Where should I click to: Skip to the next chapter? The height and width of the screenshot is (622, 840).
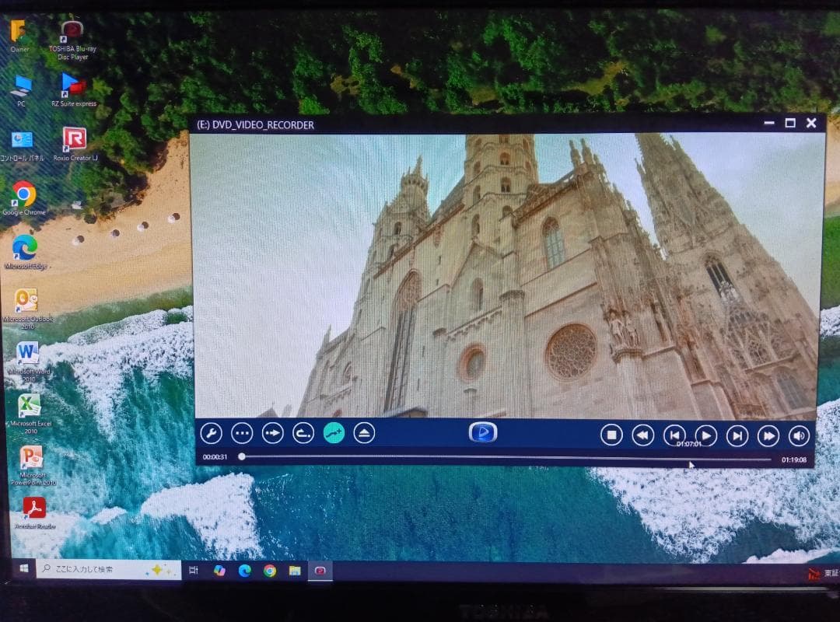click(737, 436)
